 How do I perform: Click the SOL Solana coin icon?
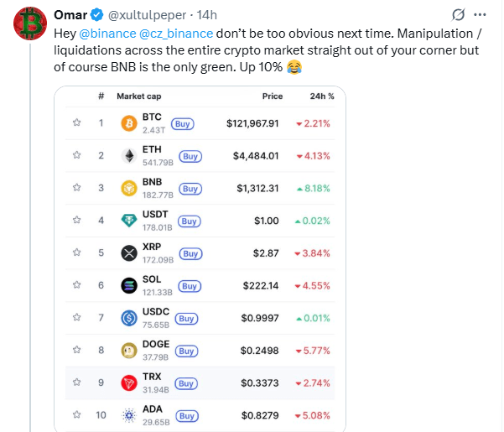click(129, 285)
